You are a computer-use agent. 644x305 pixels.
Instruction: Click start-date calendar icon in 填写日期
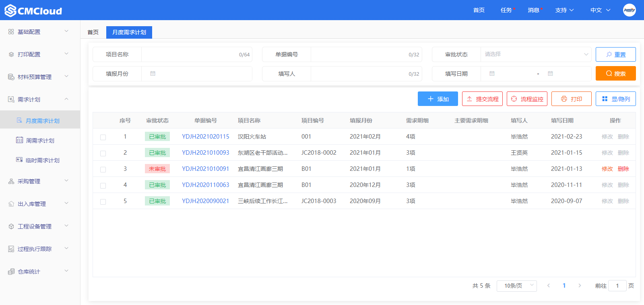pyautogui.click(x=492, y=73)
